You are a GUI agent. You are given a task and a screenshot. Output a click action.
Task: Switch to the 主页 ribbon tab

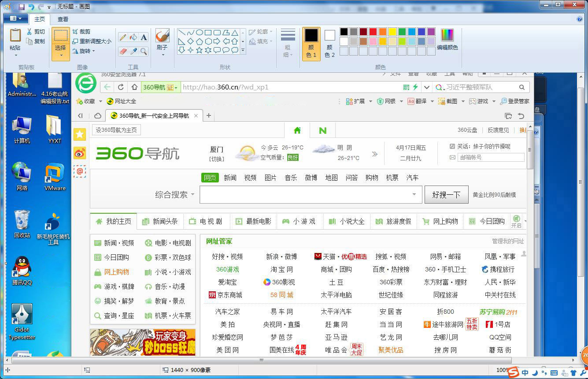tap(40, 19)
